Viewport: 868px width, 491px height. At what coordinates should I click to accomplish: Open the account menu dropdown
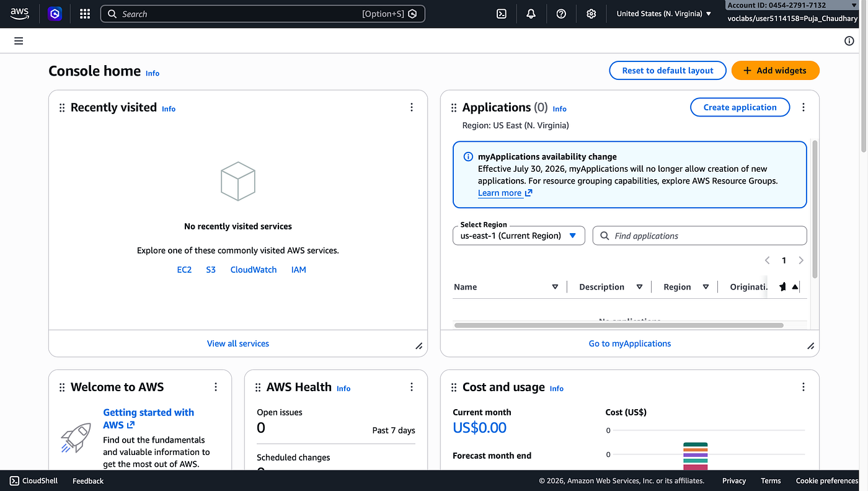(793, 5)
